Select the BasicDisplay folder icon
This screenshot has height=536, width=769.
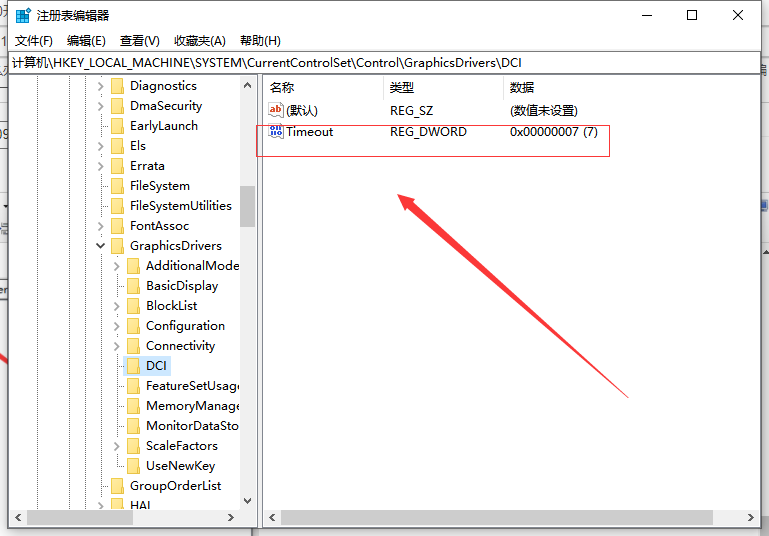(133, 286)
